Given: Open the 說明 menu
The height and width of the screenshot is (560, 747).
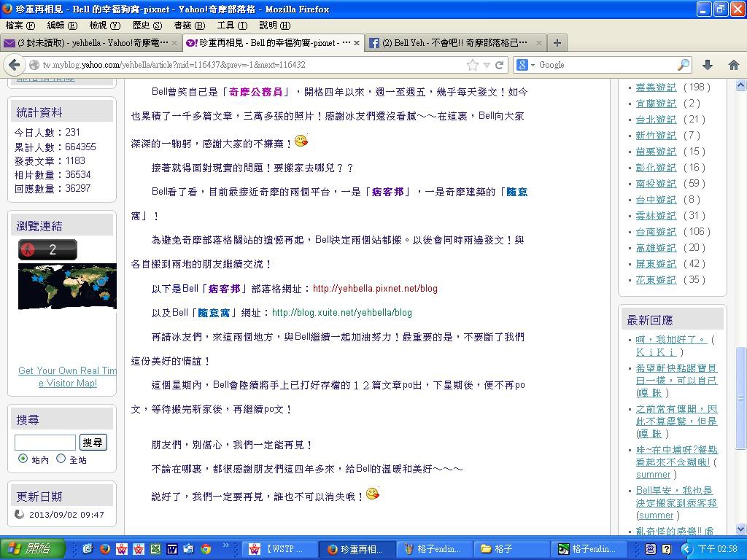Looking at the screenshot, I should point(275,26).
